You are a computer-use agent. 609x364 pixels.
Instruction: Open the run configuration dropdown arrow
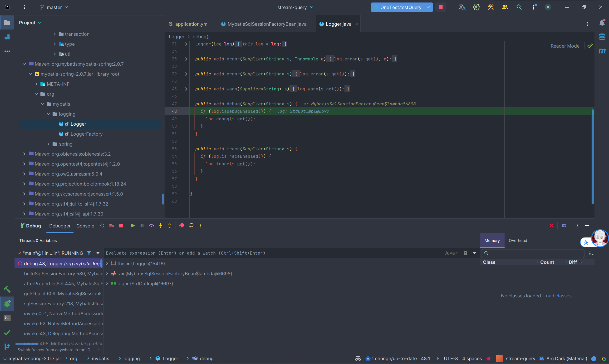pos(428,7)
